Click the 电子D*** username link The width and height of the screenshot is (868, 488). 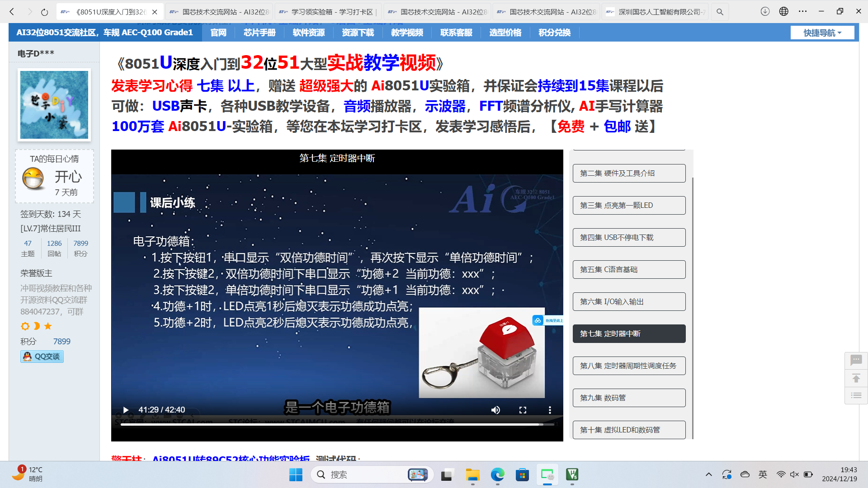[x=36, y=53]
